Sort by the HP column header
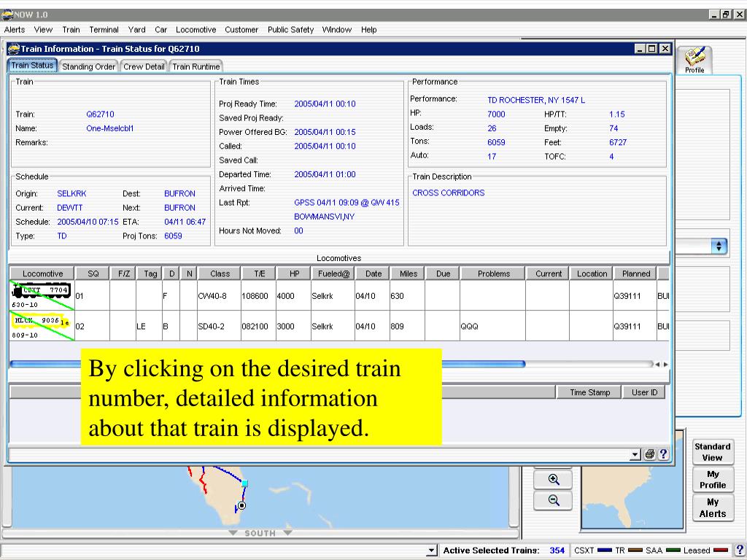 click(x=295, y=274)
